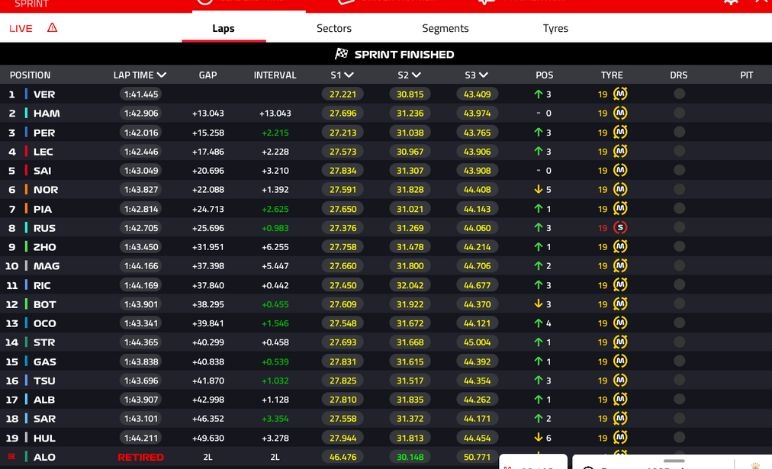Open the S3 sector dropdown
Screen dimensions: 772x469
[484, 75]
